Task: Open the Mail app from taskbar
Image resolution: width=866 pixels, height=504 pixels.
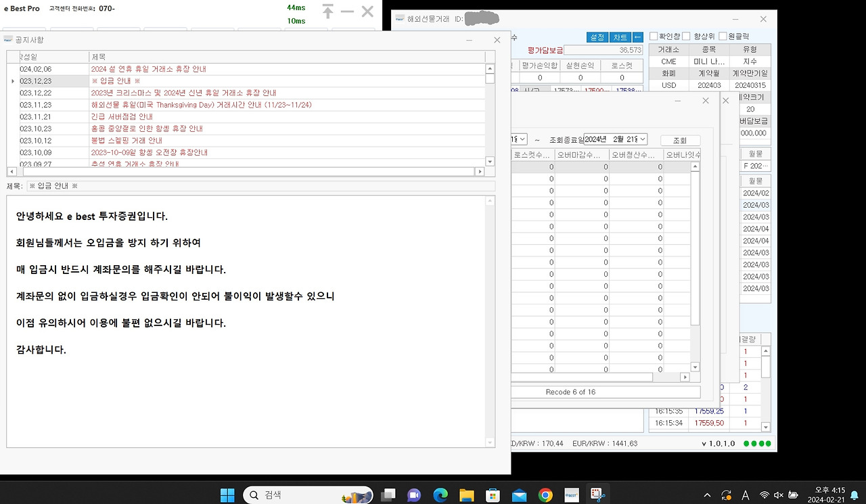Action: [x=519, y=495]
